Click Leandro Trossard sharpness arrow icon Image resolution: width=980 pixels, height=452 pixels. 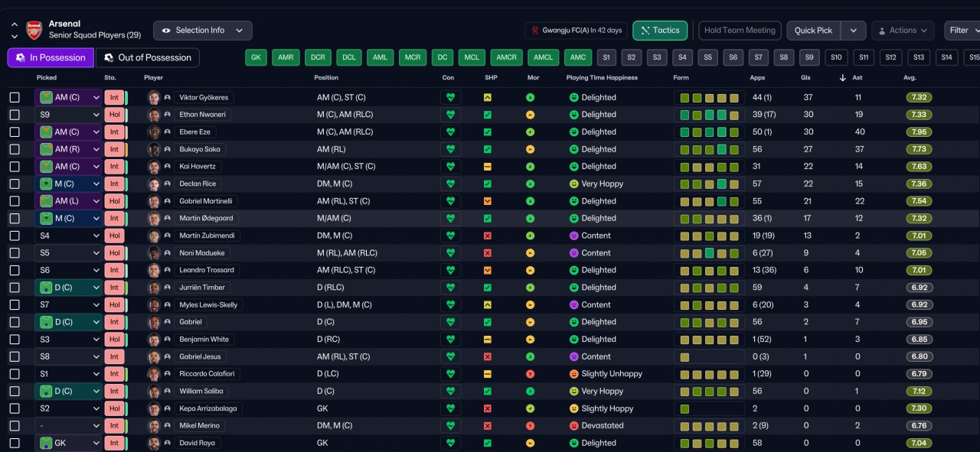click(488, 270)
